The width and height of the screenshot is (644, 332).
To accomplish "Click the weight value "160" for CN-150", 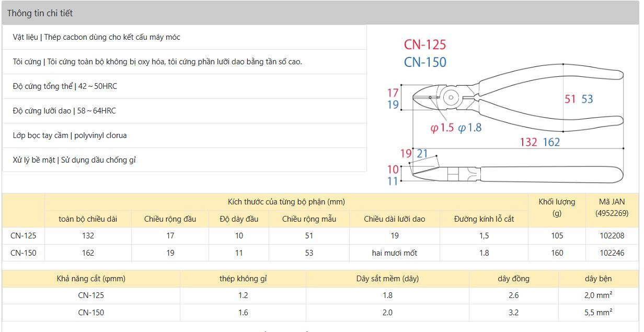I will 557,253.
